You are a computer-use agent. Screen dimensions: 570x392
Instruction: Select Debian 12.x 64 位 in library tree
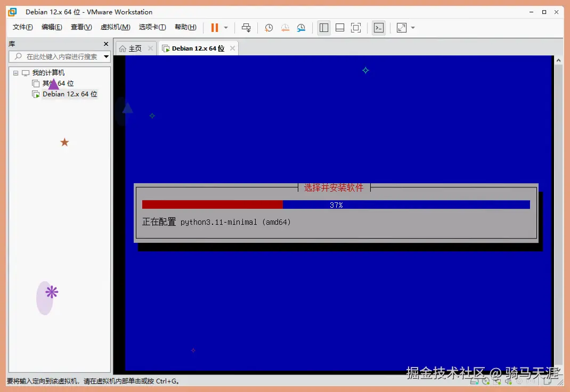tap(70, 94)
